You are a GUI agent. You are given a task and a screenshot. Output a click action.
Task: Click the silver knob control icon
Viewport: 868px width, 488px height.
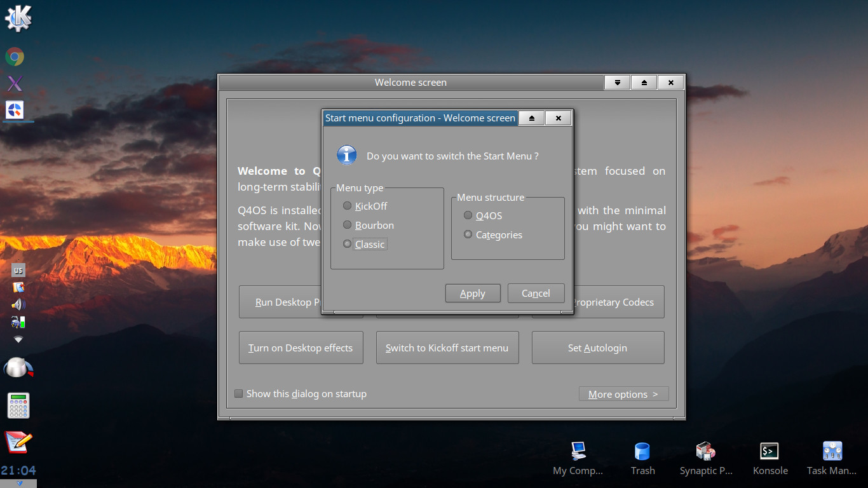pyautogui.click(x=18, y=368)
